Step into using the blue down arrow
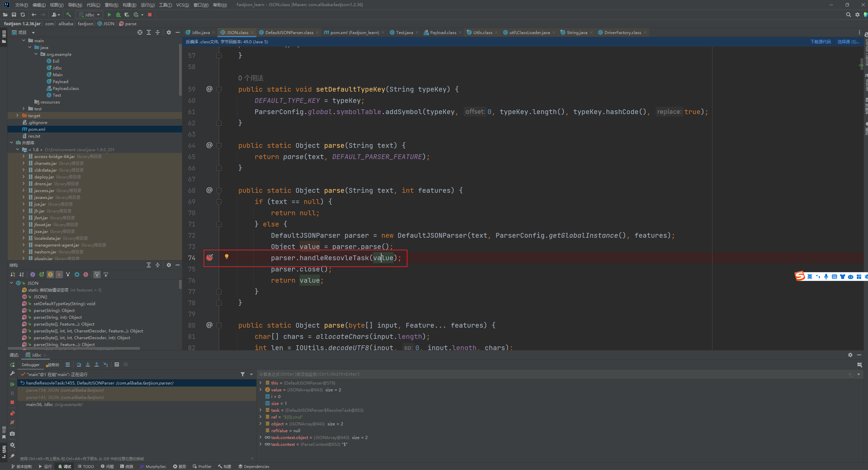This screenshot has width=868, height=470. pos(88,364)
